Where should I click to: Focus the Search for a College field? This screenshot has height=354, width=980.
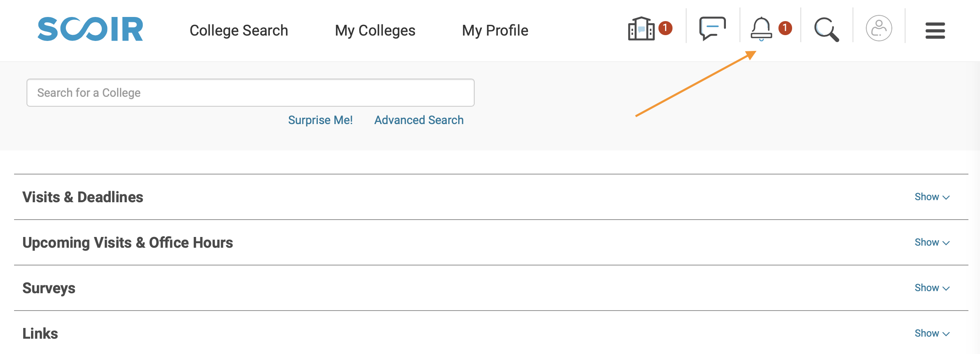click(250, 93)
